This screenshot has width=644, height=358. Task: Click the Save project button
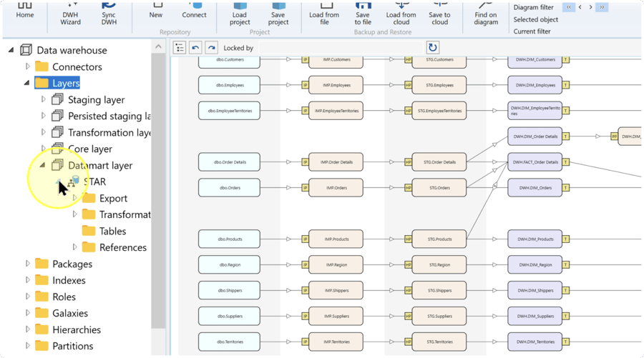click(278, 13)
